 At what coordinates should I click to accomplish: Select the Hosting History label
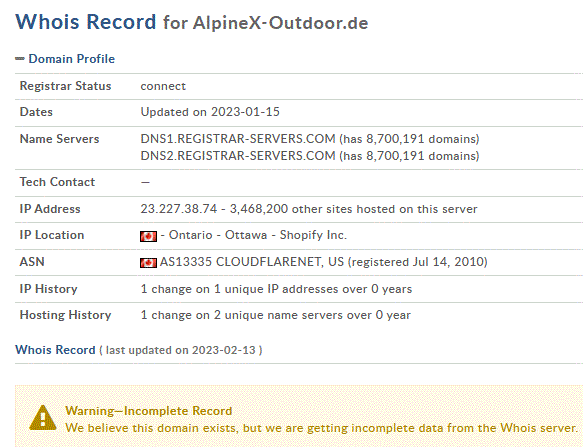point(65,315)
